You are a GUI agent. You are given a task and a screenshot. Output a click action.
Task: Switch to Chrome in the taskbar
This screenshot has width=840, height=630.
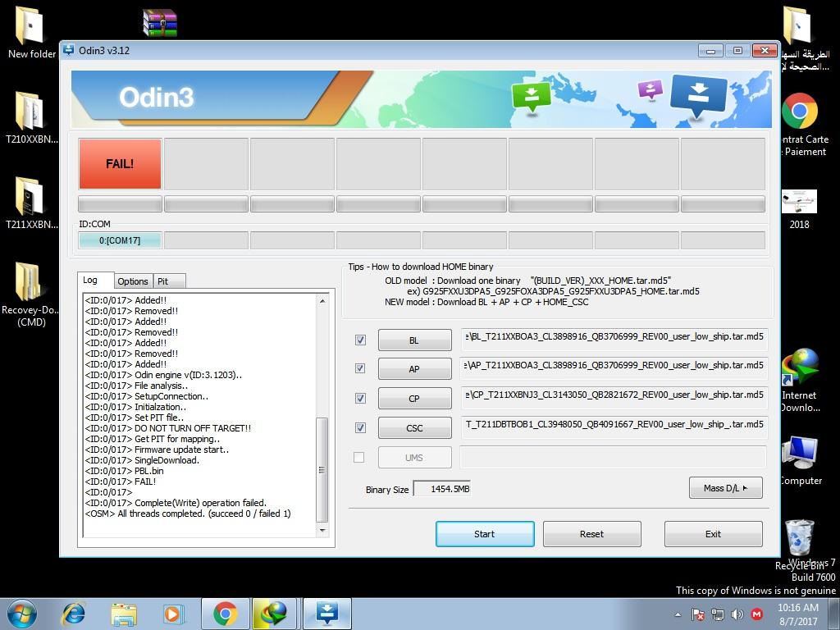click(x=225, y=614)
